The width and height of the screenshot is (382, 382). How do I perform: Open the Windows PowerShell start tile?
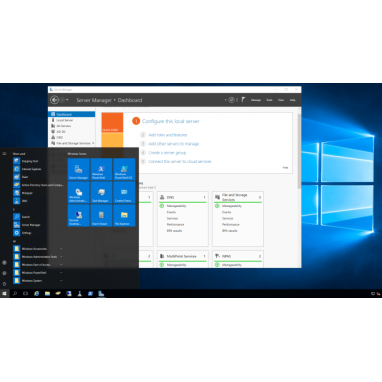pyautogui.click(x=101, y=169)
